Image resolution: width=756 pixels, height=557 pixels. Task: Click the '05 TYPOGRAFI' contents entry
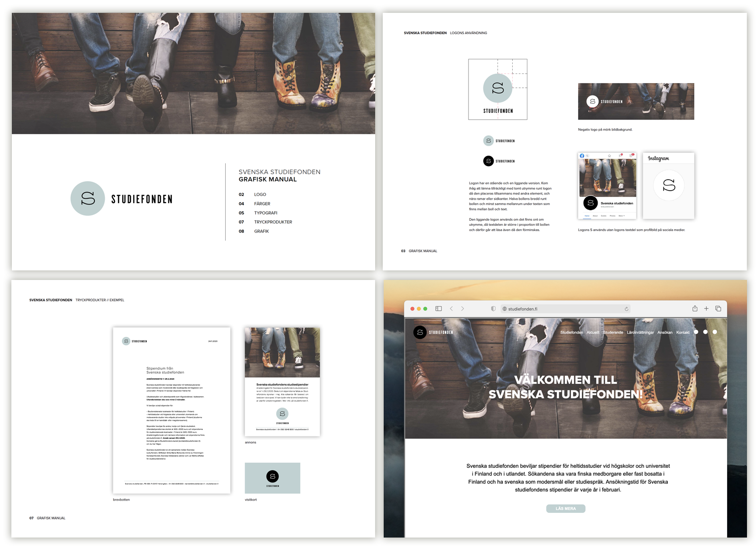258,213
